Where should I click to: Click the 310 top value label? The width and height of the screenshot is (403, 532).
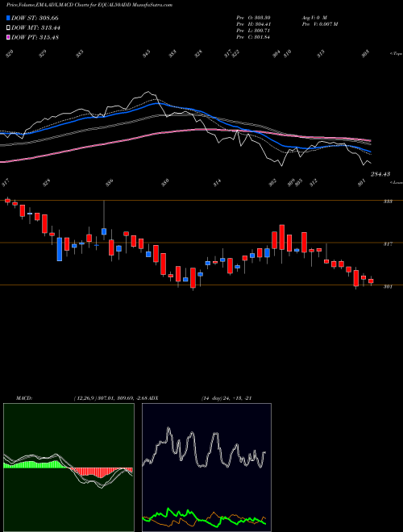point(288,54)
